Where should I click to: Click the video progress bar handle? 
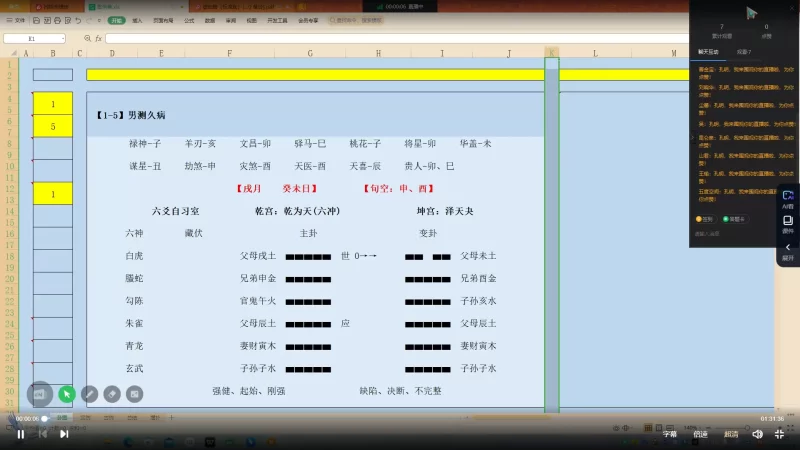coord(44,418)
